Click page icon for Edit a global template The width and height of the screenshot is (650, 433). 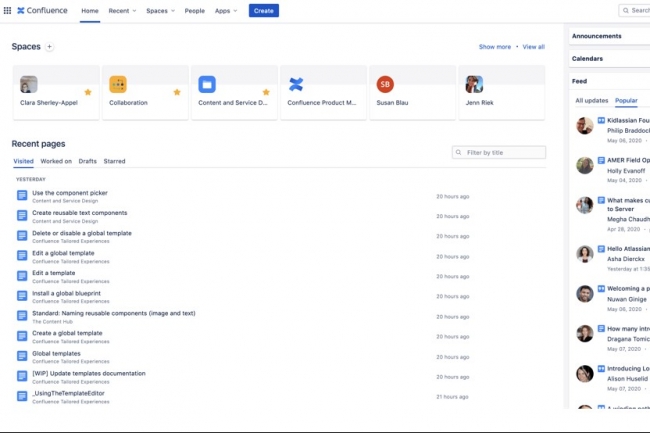22,256
